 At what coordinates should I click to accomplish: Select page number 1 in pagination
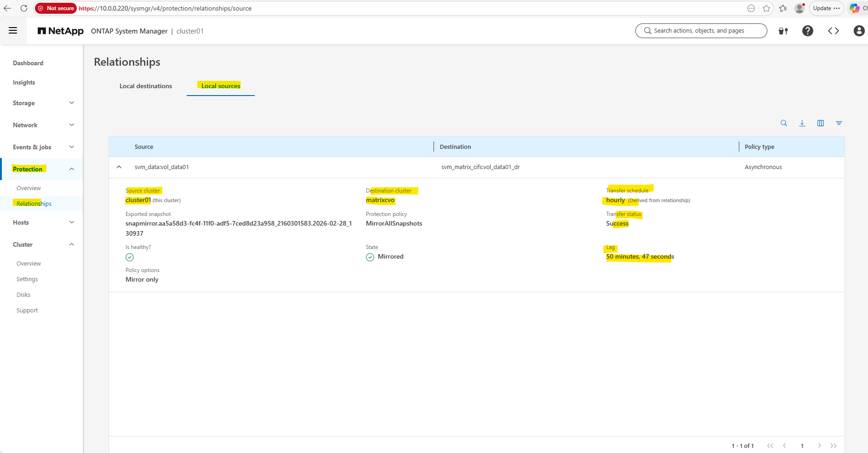click(802, 446)
